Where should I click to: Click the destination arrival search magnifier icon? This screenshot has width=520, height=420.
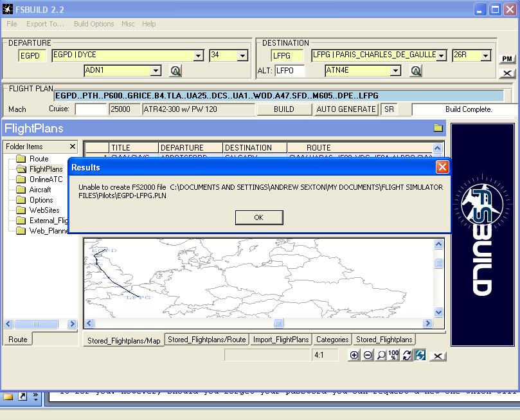pyautogui.click(x=416, y=71)
